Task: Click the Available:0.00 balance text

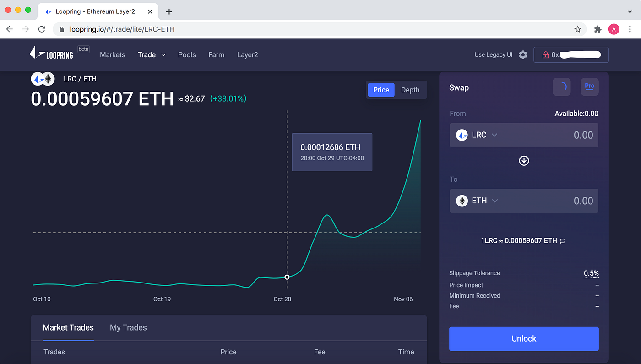Action: (576, 114)
